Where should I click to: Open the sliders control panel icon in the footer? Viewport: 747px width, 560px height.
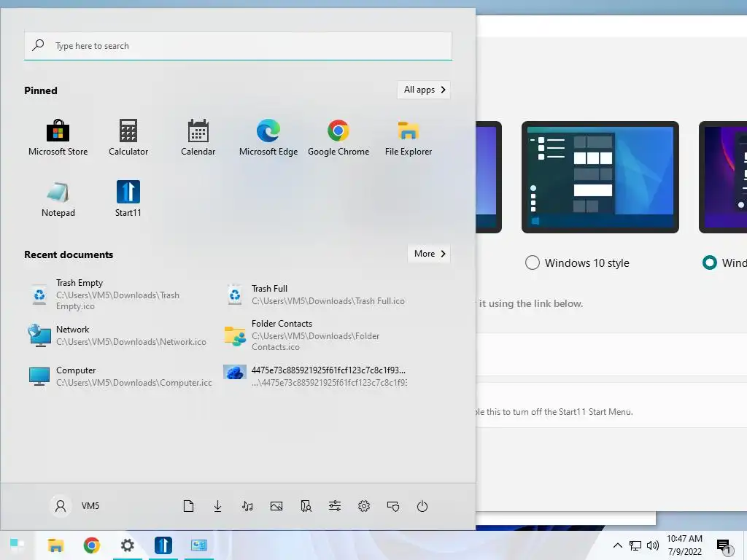click(x=335, y=506)
